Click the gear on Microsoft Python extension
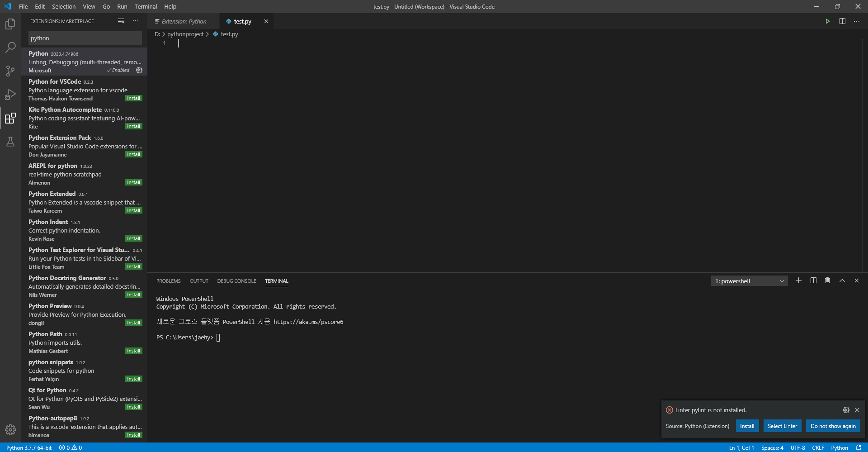The width and height of the screenshot is (868, 452). (139, 70)
